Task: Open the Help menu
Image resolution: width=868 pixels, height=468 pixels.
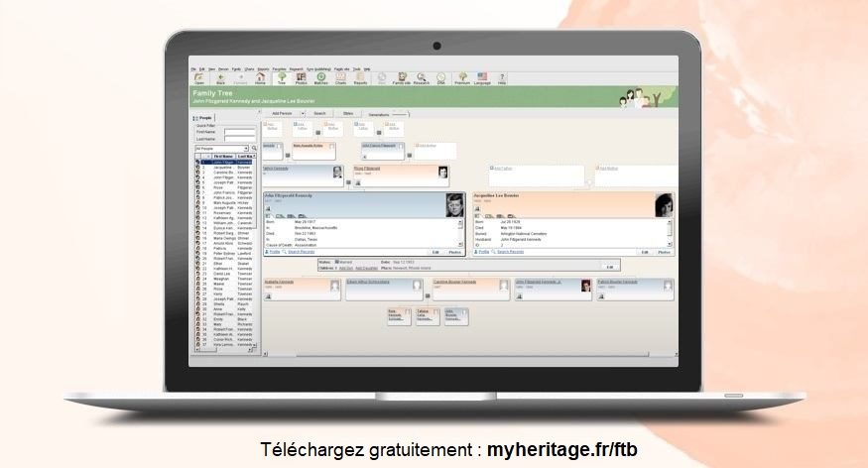Action: [x=366, y=69]
